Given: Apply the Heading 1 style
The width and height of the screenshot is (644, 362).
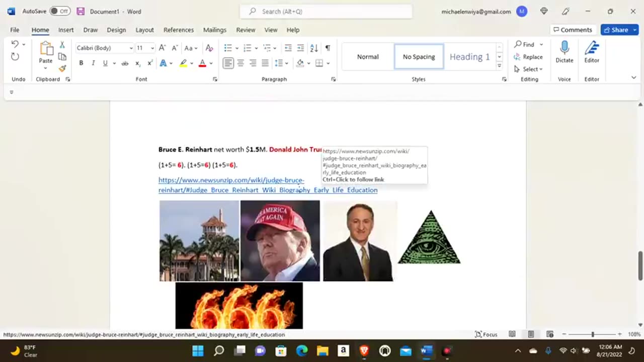Looking at the screenshot, I should 469,57.
